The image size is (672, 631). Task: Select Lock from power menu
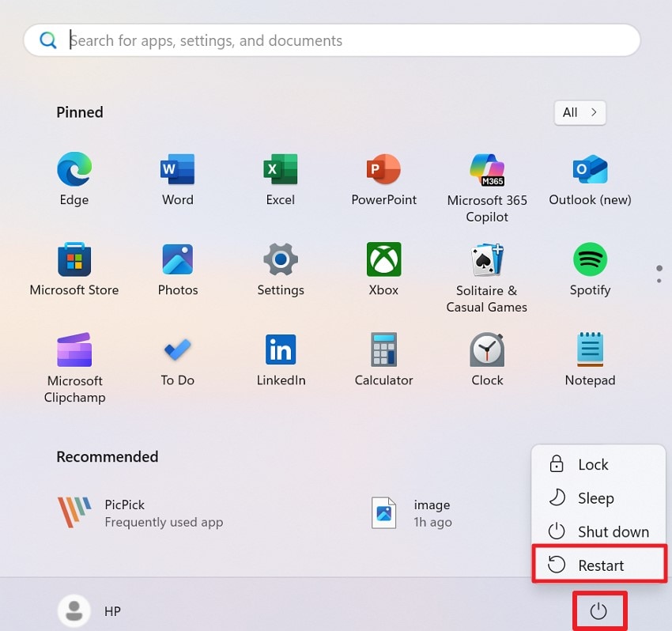[598, 464]
